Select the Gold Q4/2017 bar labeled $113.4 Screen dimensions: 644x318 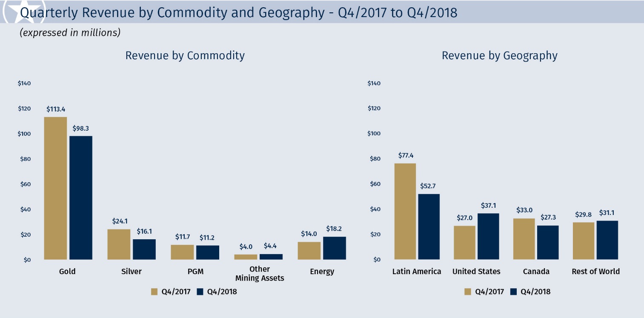(x=55, y=188)
